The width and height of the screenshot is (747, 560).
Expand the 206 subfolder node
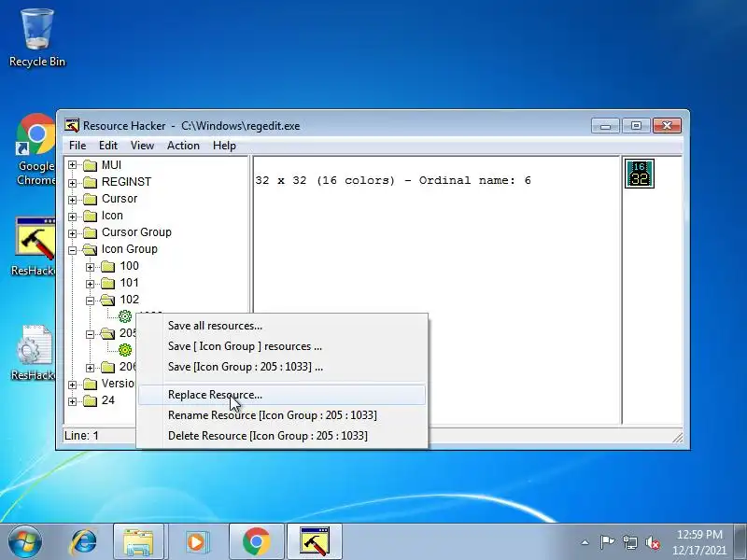(90, 368)
